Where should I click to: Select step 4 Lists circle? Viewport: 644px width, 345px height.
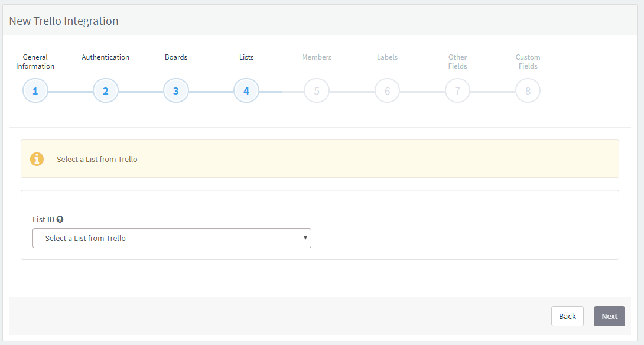point(246,91)
